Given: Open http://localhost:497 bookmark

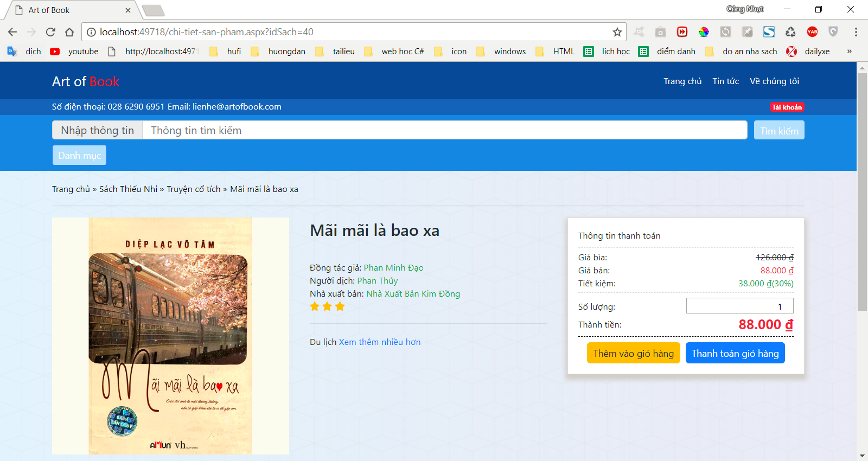Looking at the screenshot, I should click(154, 52).
